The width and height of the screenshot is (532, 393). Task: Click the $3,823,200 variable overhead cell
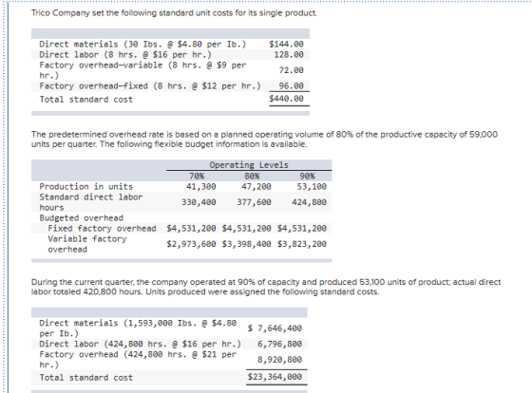pos(302,244)
